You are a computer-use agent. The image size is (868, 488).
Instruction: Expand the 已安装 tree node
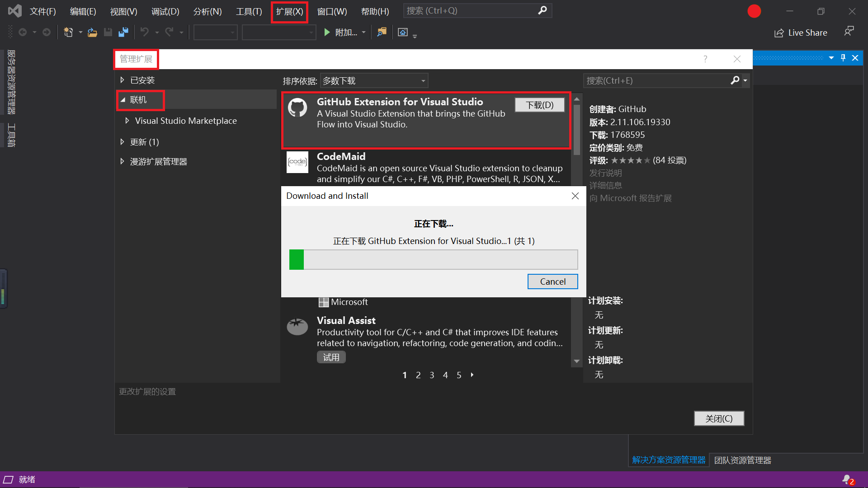[x=122, y=80]
